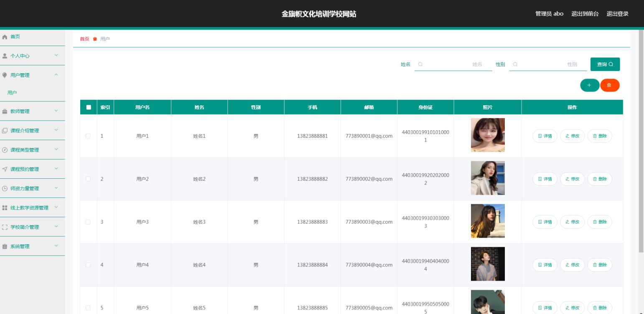Image resolution: width=644 pixels, height=314 pixels.
Task: Expand the 线上教学资源管理 menu chevron
Action: [56, 207]
